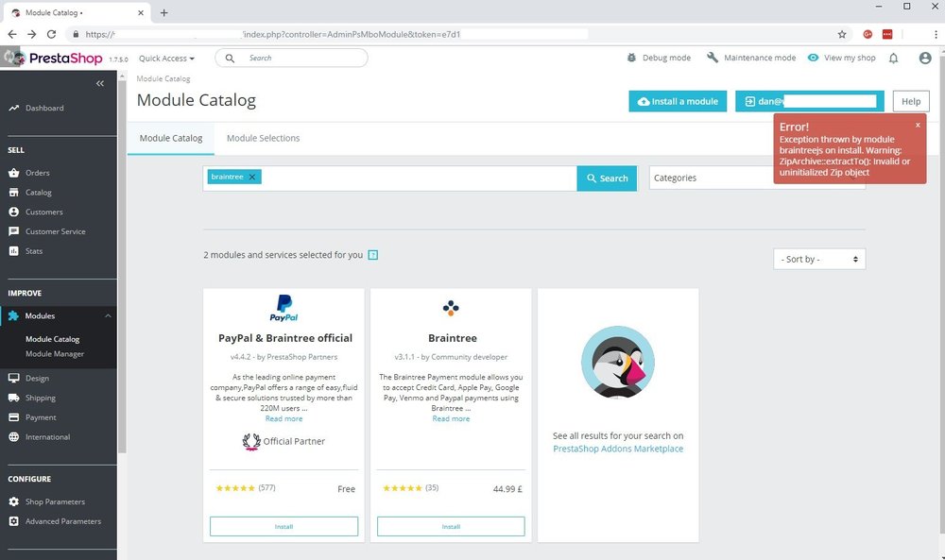This screenshot has height=560, width=945.
Task: Open Shipping truck icon in sidebar
Action: pos(14,398)
